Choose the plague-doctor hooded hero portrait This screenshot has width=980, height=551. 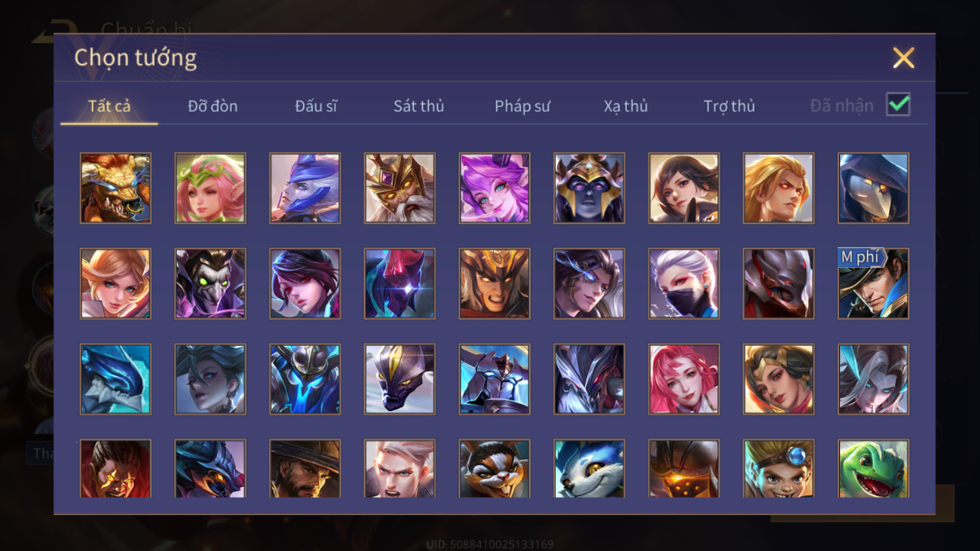pos(873,188)
